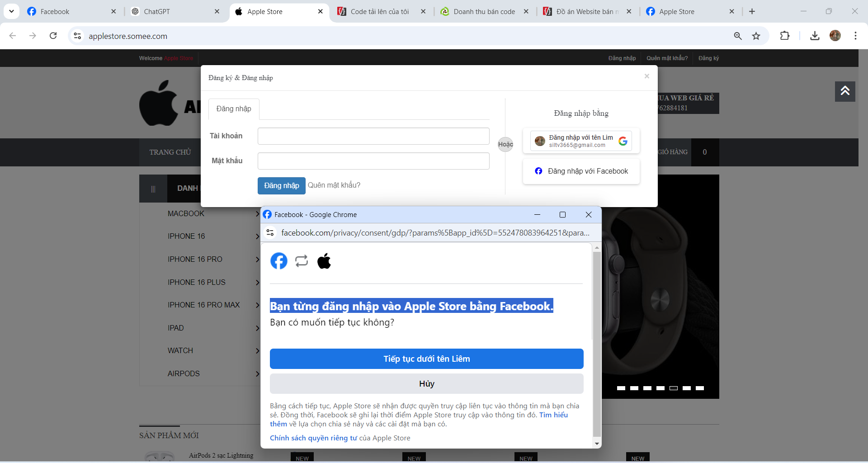868x463 pixels.
Task: Open the tab search dropdown arrow
Action: tap(11, 11)
